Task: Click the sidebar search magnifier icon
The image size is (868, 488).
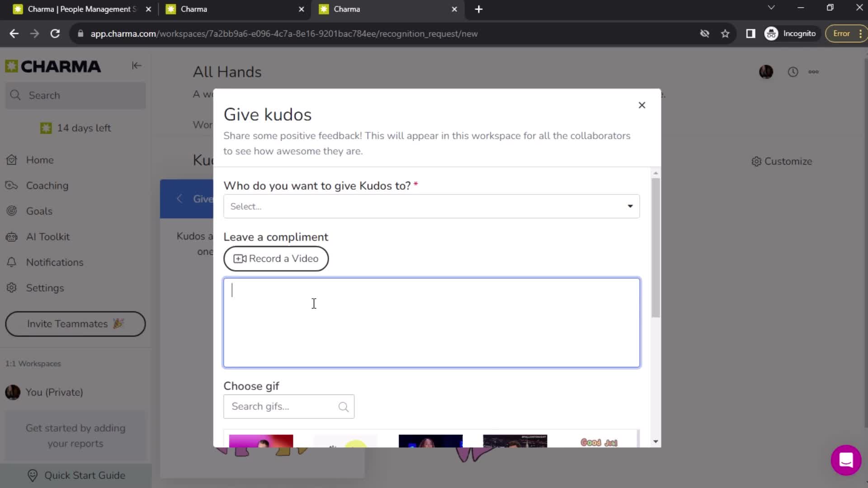Action: 15,95
